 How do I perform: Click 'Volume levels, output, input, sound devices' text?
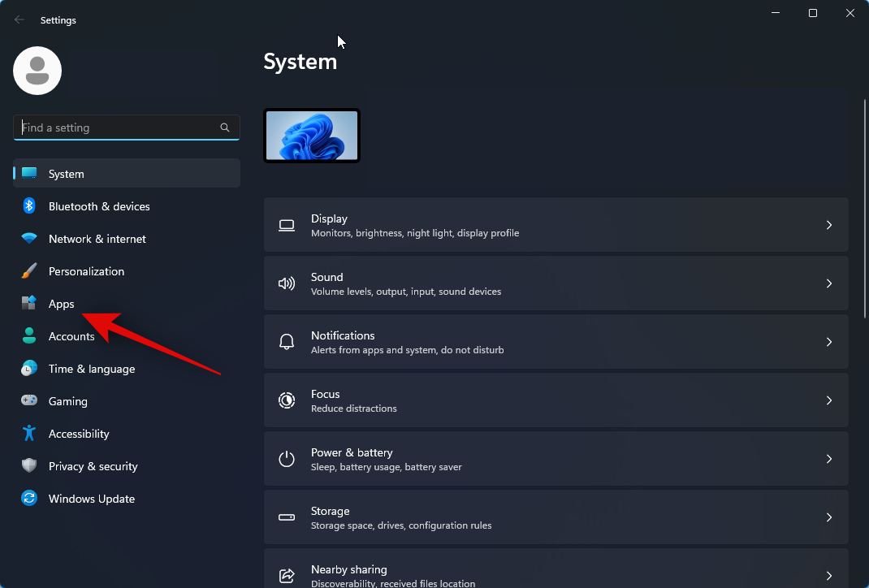[406, 292]
